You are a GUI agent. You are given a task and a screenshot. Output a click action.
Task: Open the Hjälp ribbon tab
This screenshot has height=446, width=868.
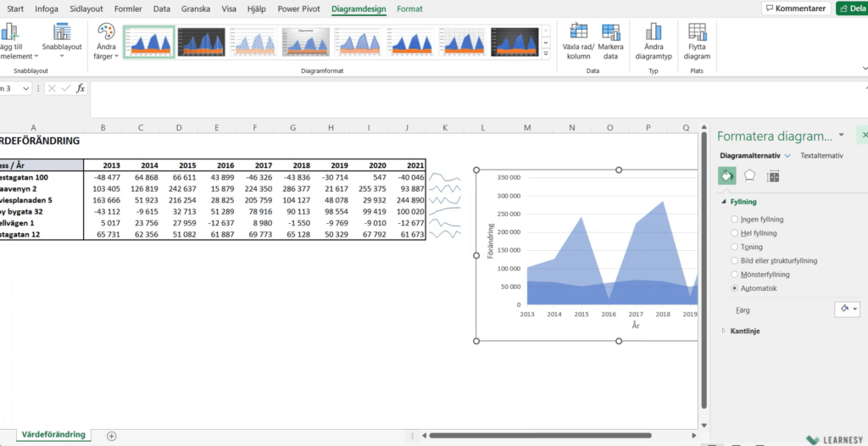coord(256,8)
